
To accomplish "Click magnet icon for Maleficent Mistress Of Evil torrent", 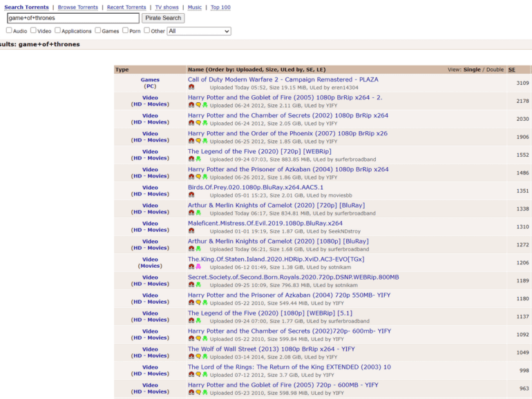I will (x=191, y=231).
